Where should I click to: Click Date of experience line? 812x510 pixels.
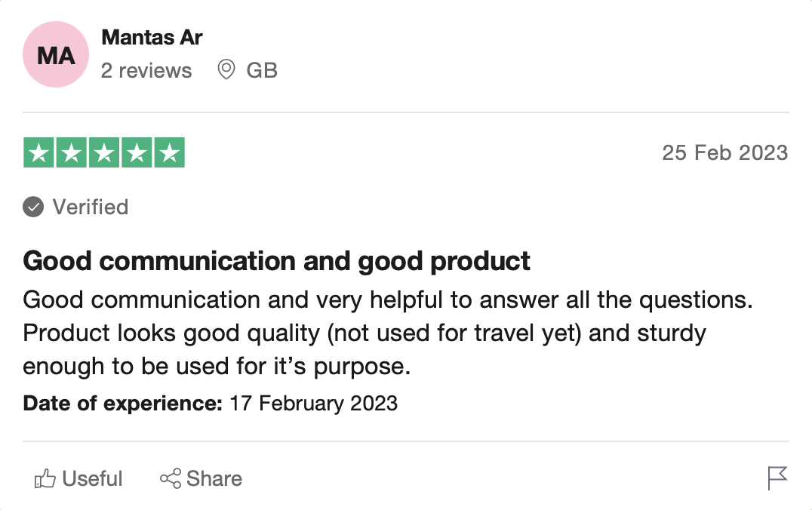pyautogui.click(x=211, y=404)
